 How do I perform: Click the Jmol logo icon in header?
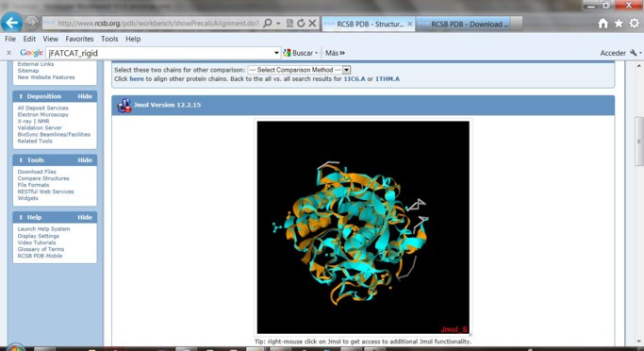click(124, 106)
